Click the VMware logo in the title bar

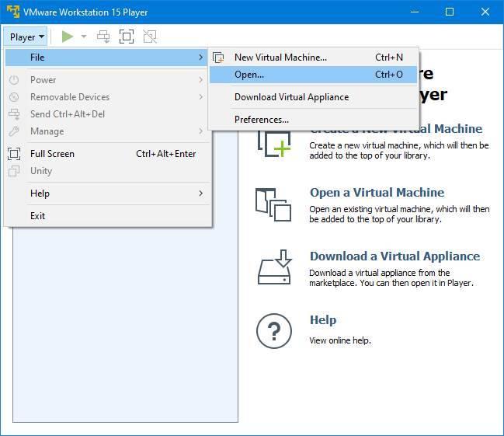click(x=13, y=12)
